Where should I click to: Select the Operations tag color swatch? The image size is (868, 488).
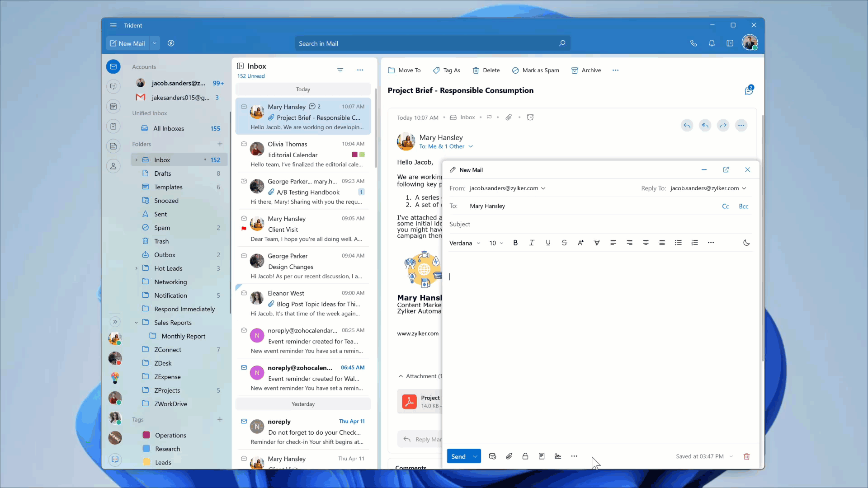click(146, 435)
